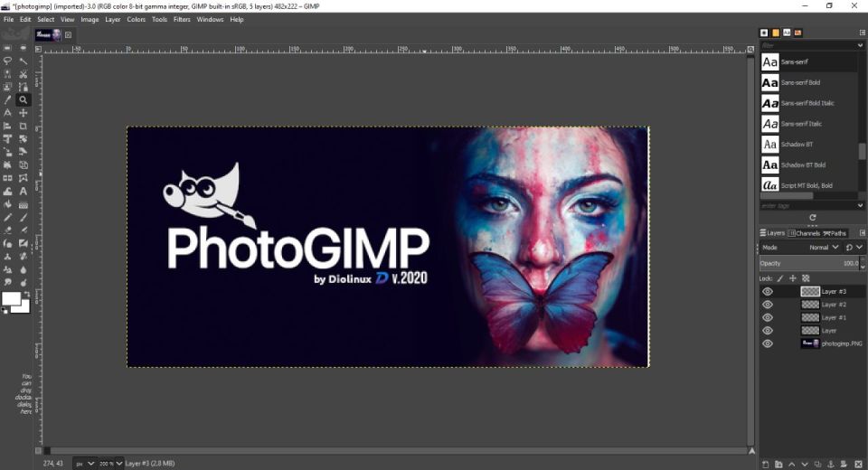Select the Rectangle Select tool

click(8, 48)
